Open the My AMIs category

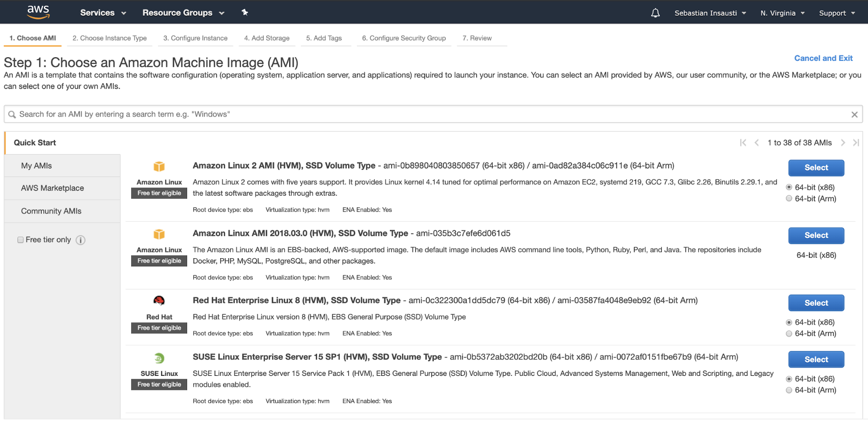(63, 166)
